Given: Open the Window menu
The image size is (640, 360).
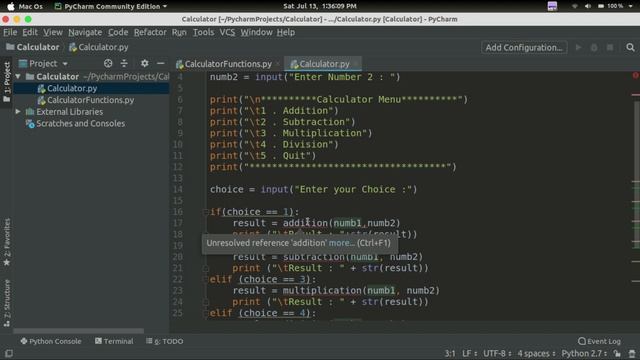Looking at the screenshot, I should pos(256,32).
